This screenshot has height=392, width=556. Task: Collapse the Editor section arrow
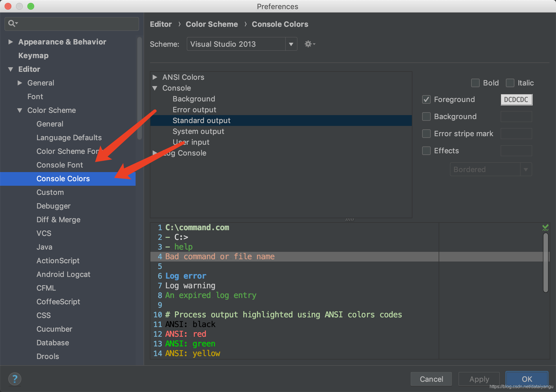coord(11,69)
